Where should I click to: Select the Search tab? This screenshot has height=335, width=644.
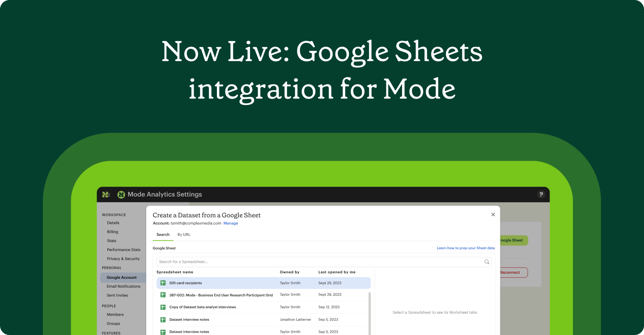163,234
